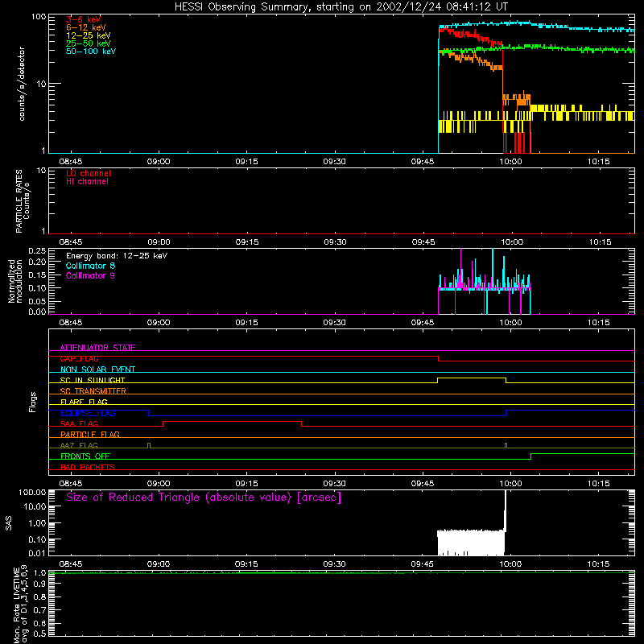Click the 10:15 tick under the SAS panel
The image size is (644, 644).
598,564
